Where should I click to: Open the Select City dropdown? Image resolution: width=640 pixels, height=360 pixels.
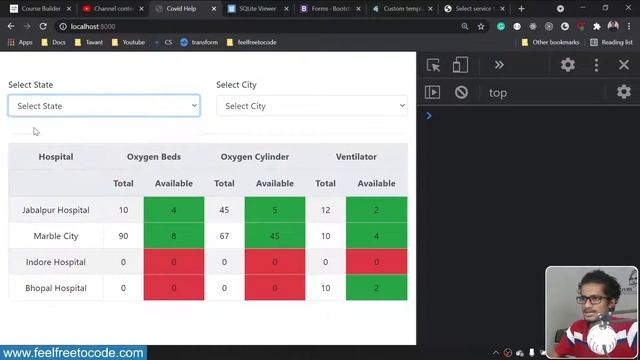(312, 106)
